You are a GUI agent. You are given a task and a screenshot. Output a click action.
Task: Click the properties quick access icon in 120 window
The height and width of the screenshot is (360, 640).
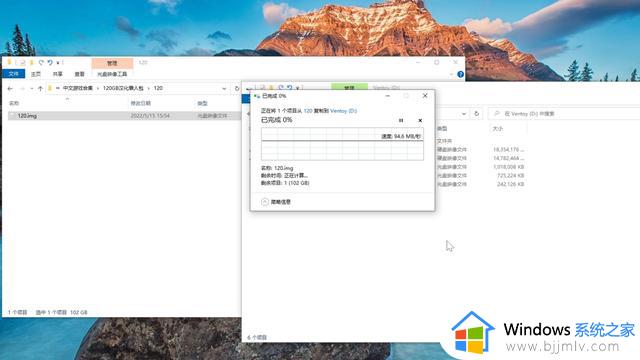coord(23,62)
